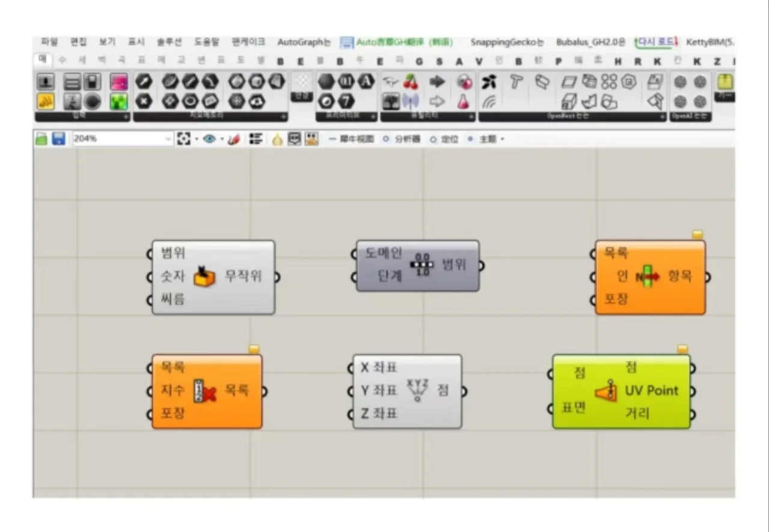The width and height of the screenshot is (769, 532).
Task: Click the orange icon beside UV Point
Action: pyautogui.click(x=606, y=391)
